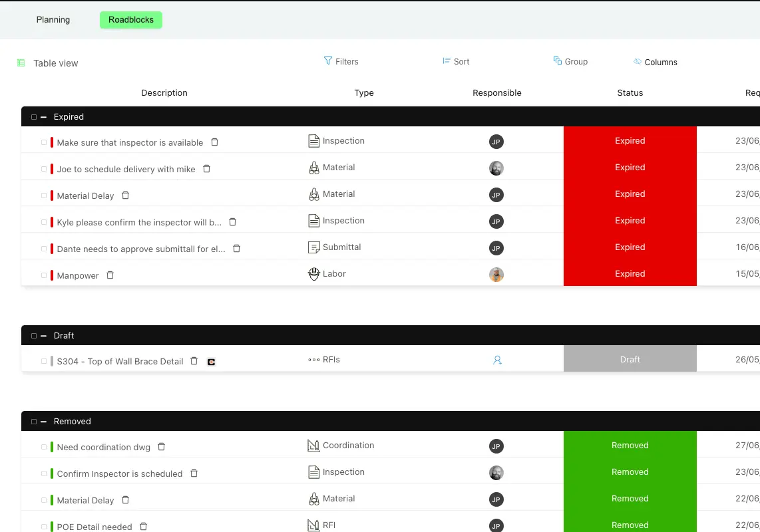Click the Expired status badge on Manpower row

(630, 273)
